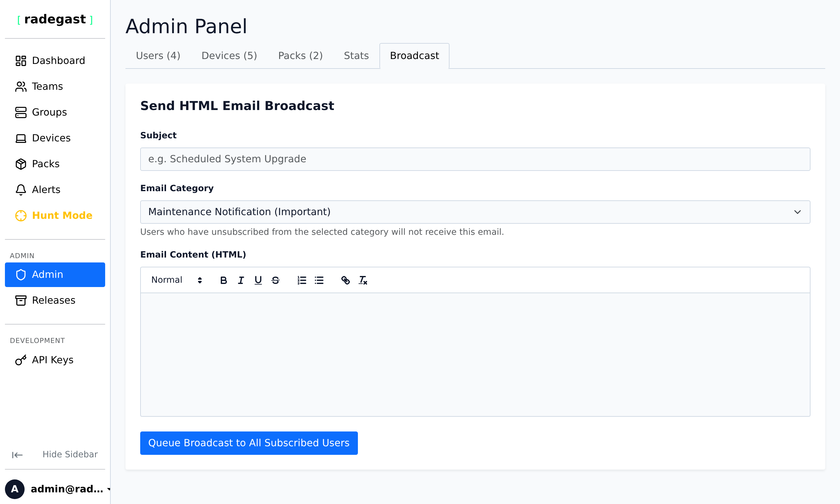Viewport: 840px width, 504px height.
Task: Focus the Subject input field
Action: [x=475, y=159]
